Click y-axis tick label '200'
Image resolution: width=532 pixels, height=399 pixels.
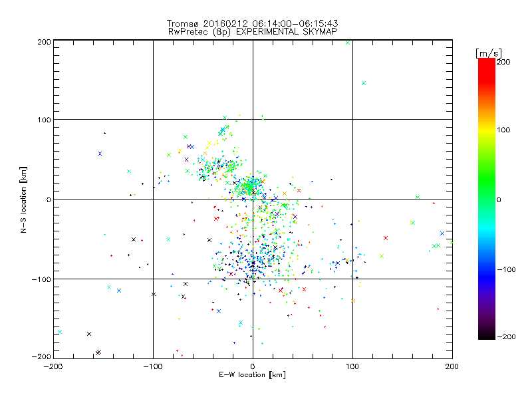(44, 42)
